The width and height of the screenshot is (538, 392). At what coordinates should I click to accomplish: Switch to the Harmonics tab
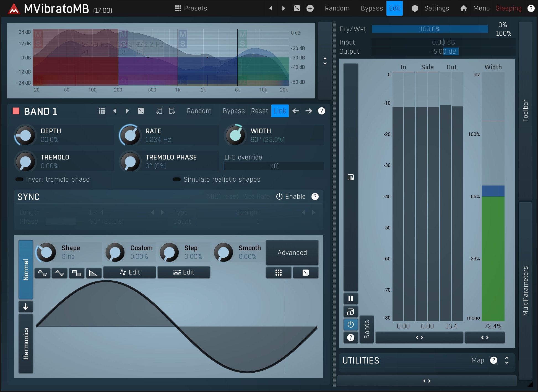click(x=26, y=343)
